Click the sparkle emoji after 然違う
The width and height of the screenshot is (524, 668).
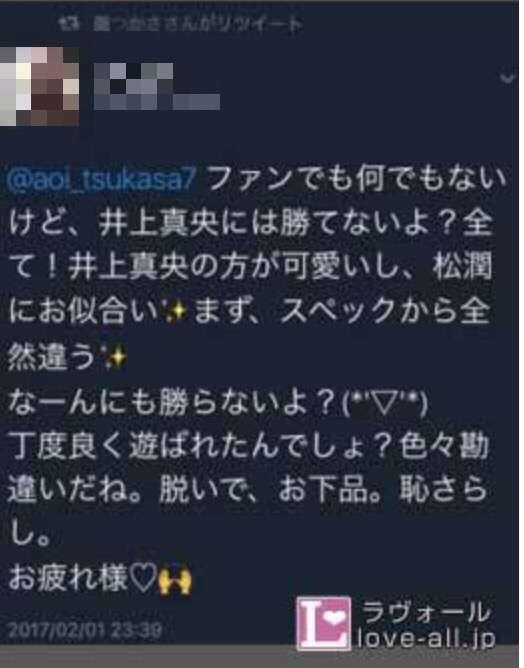pos(115,356)
